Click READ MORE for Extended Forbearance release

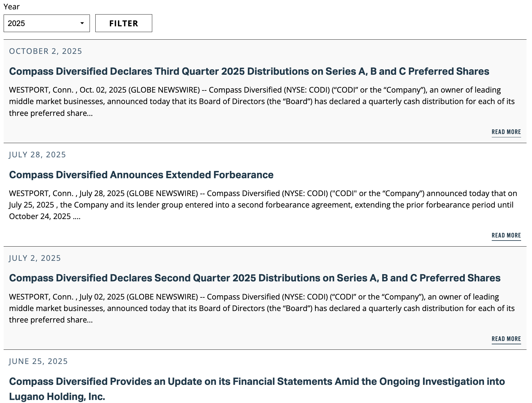click(506, 236)
